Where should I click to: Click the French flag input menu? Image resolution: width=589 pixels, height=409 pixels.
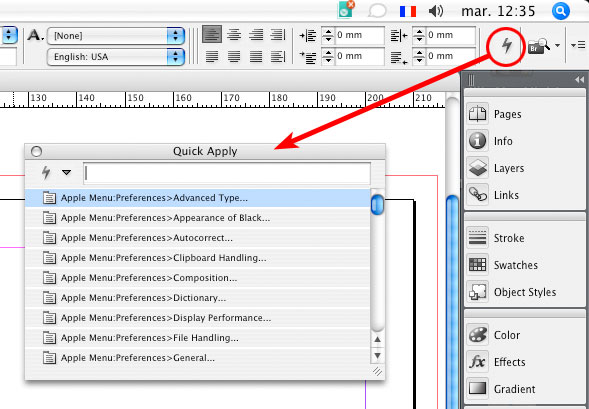pyautogui.click(x=408, y=12)
